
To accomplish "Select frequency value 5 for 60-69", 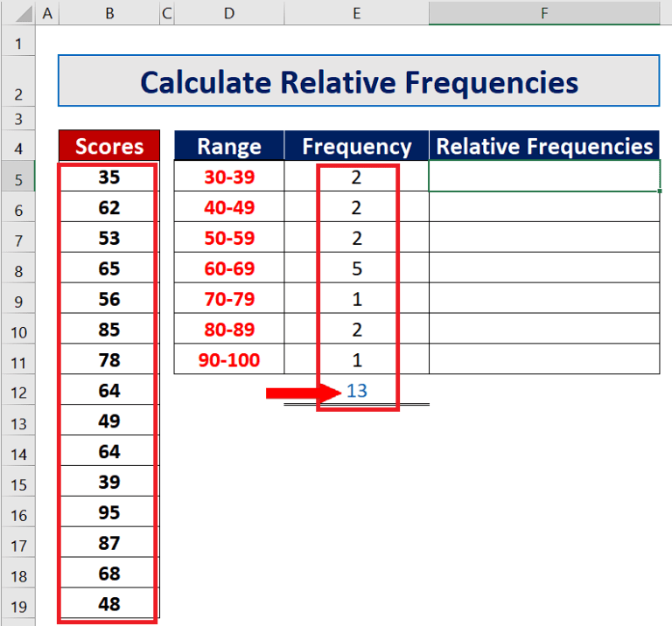I will (357, 268).
